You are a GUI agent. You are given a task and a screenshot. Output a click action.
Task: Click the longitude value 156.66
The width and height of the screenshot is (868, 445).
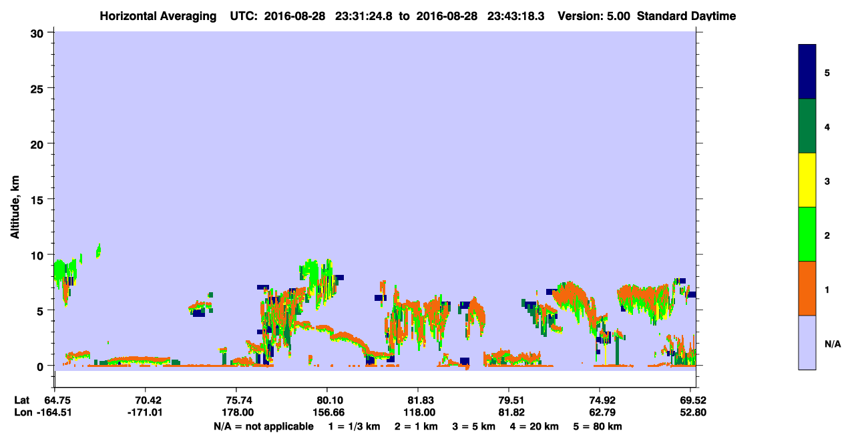click(x=327, y=412)
